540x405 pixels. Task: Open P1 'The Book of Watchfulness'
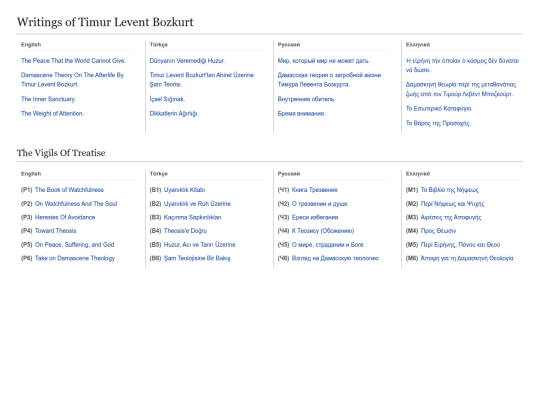coord(69,190)
